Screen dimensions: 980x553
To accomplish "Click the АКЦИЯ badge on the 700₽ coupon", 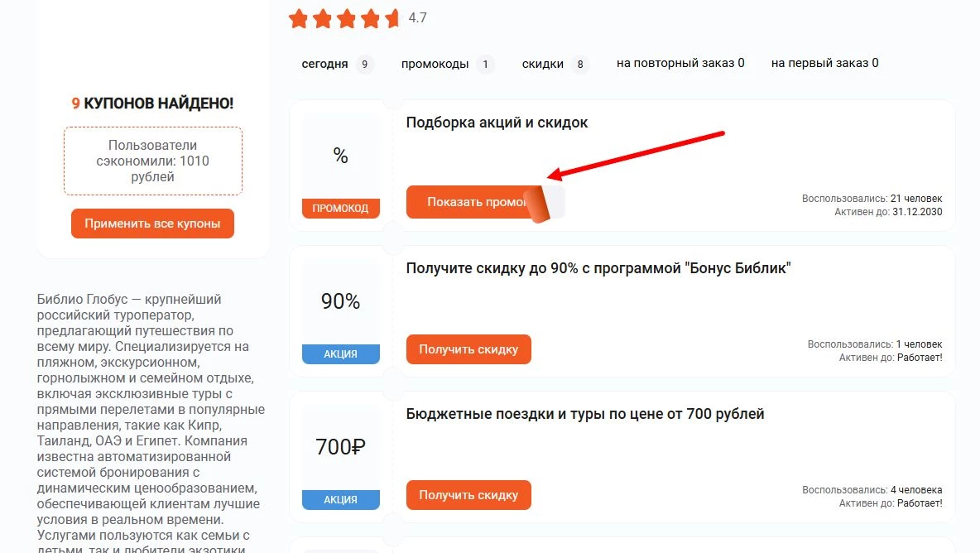I will pyautogui.click(x=340, y=499).
